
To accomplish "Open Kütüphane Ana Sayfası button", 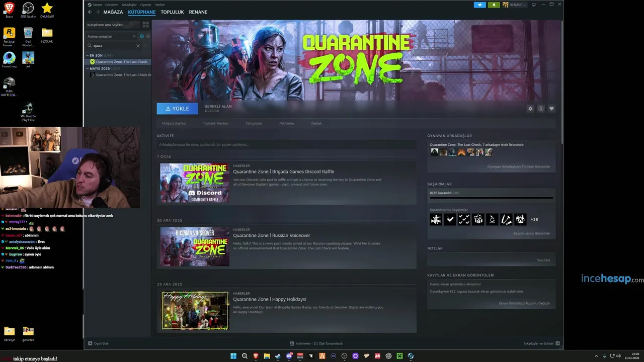I will tap(112, 25).
